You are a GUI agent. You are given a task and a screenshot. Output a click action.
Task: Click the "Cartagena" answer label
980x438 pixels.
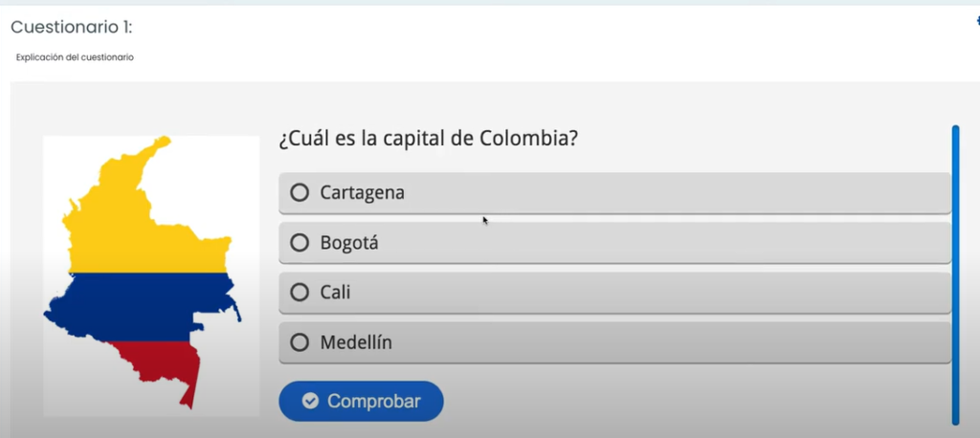(362, 193)
